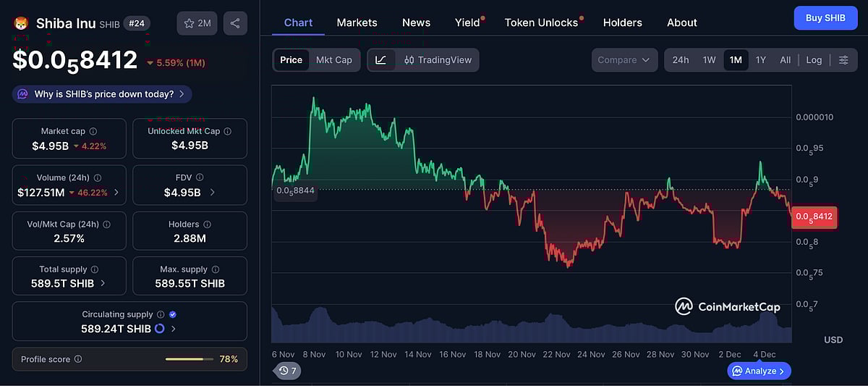Click the Profile score progress bar
This screenshot has width=868, height=386.
tap(188, 359)
